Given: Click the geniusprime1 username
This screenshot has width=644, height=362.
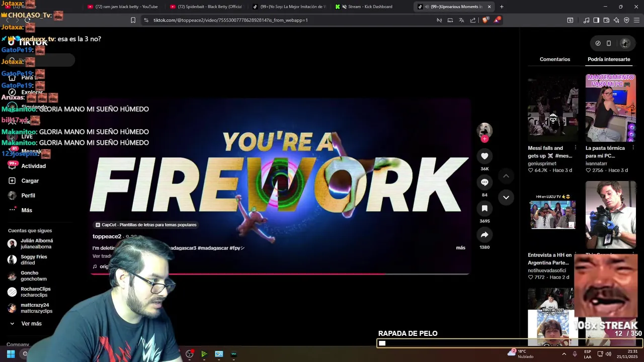Looking at the screenshot, I should [542, 164].
